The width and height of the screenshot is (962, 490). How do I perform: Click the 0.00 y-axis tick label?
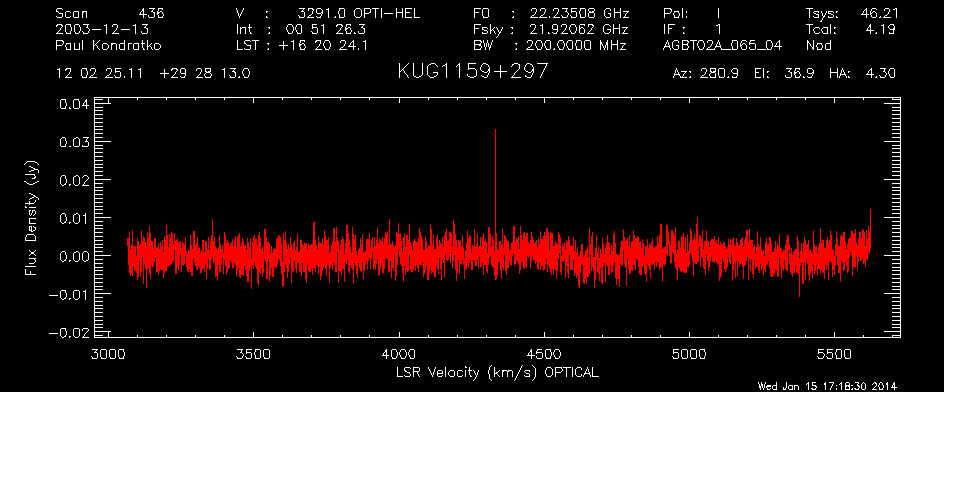click(x=74, y=256)
